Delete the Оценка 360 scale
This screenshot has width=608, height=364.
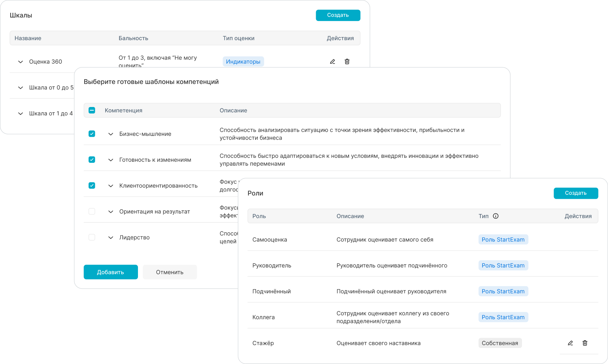tap(347, 61)
